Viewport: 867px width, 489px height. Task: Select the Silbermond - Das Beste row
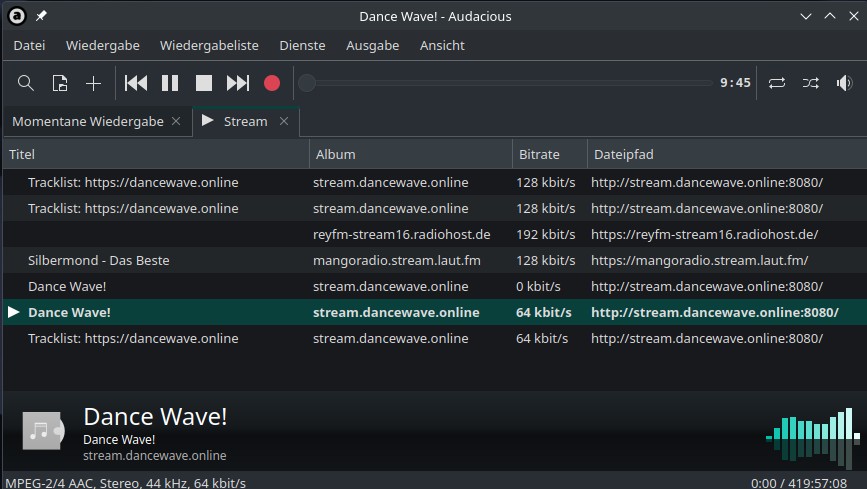[x=435, y=261]
